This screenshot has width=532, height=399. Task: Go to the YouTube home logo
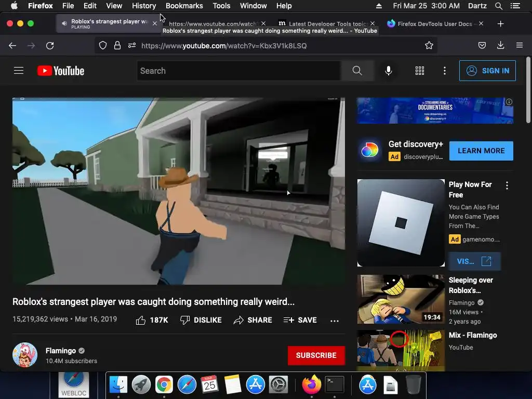tap(61, 71)
